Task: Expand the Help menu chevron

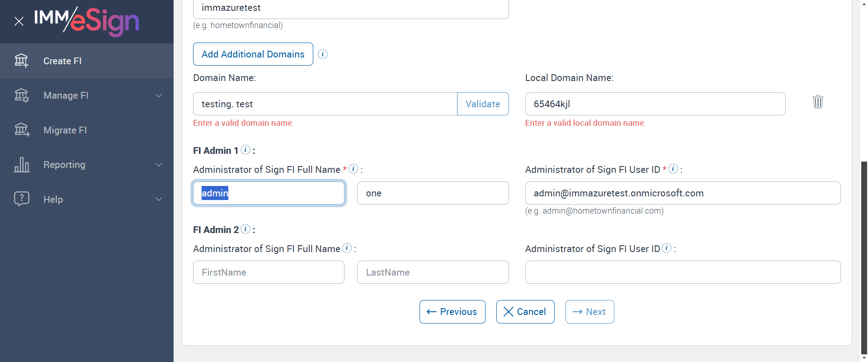Action: [159, 199]
